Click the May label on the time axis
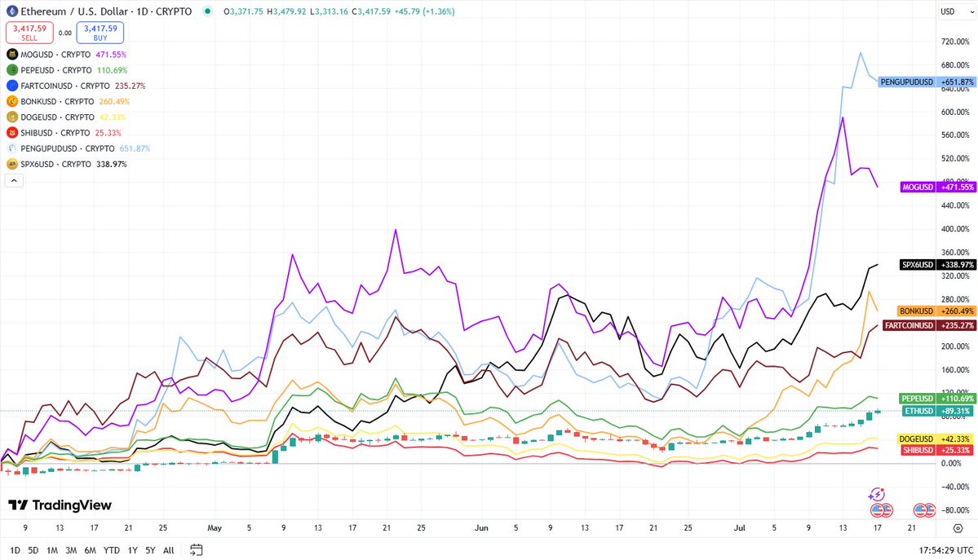The height and width of the screenshot is (560, 978). tap(215, 528)
